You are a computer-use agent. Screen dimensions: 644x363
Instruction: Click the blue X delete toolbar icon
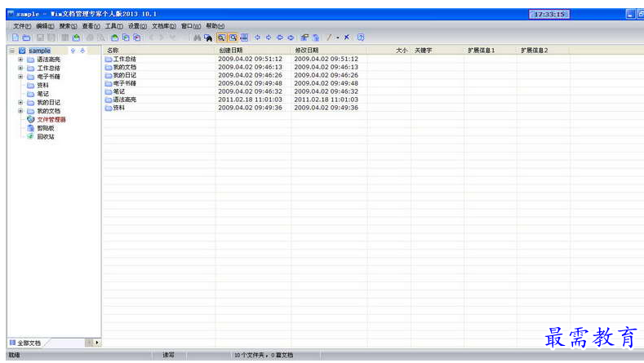[x=347, y=38]
